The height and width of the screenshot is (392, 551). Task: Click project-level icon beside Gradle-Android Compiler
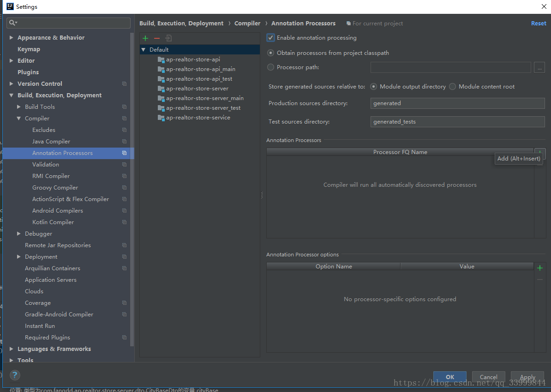point(125,315)
